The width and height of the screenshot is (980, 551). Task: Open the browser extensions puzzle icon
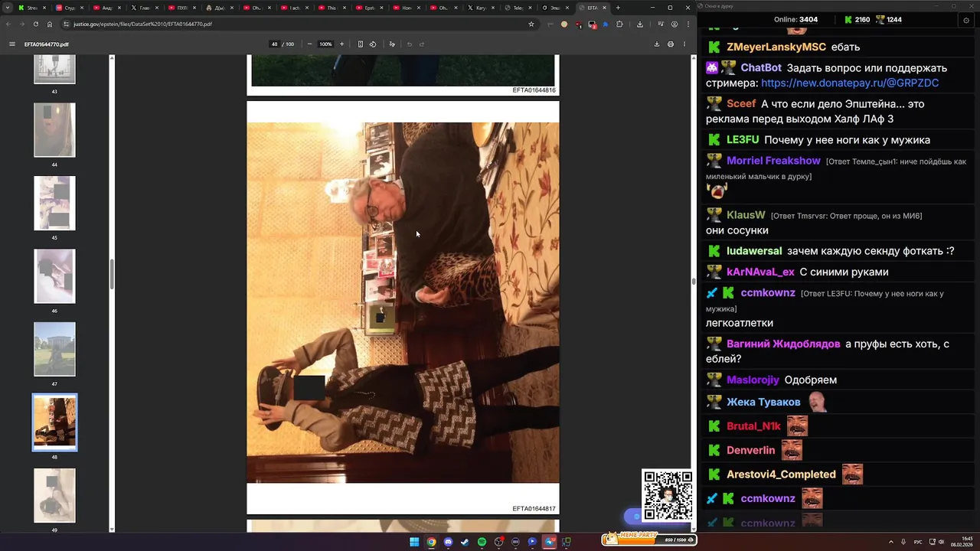pyautogui.click(x=620, y=24)
